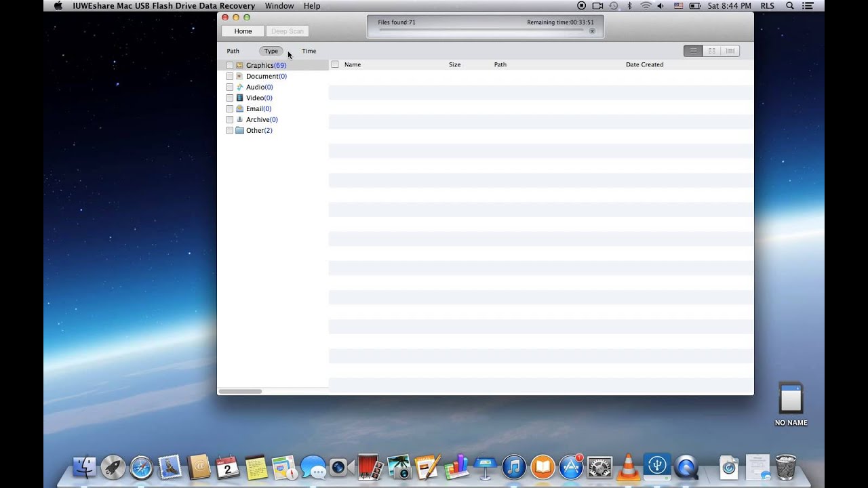Viewport: 868px width, 488px height.
Task: Check the Audio(0) checkbox
Action: (x=229, y=87)
